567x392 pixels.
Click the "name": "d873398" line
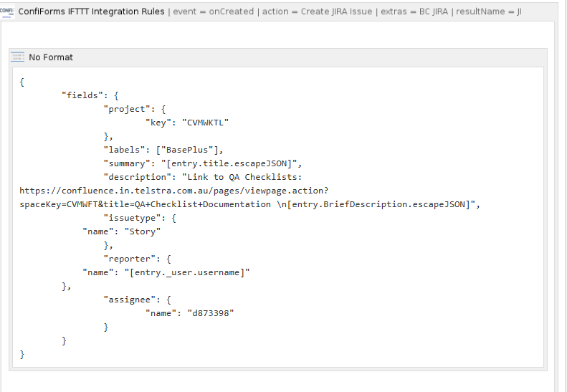(x=190, y=313)
